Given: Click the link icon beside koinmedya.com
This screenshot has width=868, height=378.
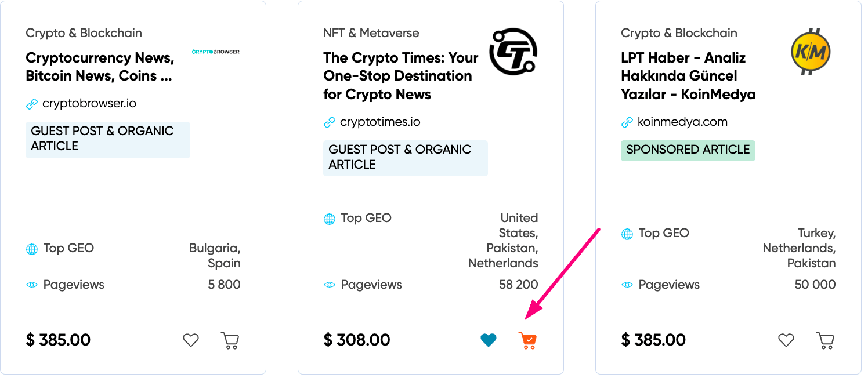Looking at the screenshot, I should (x=627, y=123).
